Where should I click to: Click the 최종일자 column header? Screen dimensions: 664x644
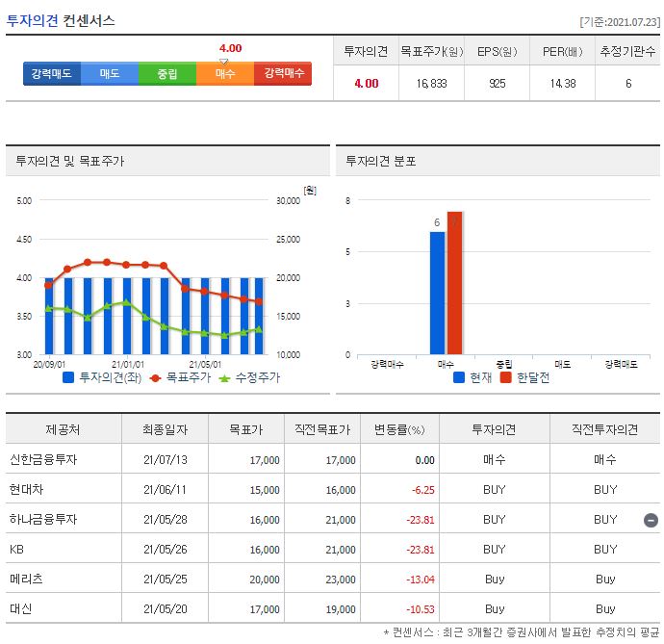pyautogui.click(x=165, y=429)
